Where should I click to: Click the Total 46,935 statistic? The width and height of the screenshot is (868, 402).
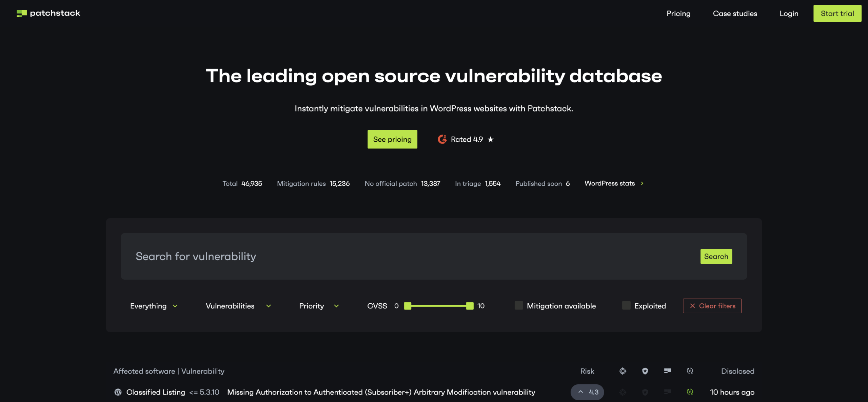point(242,183)
